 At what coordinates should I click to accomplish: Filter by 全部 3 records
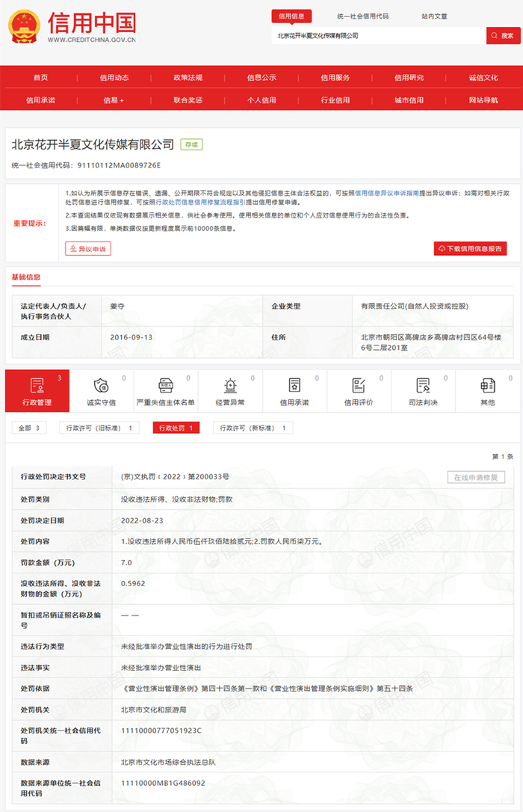[29, 428]
